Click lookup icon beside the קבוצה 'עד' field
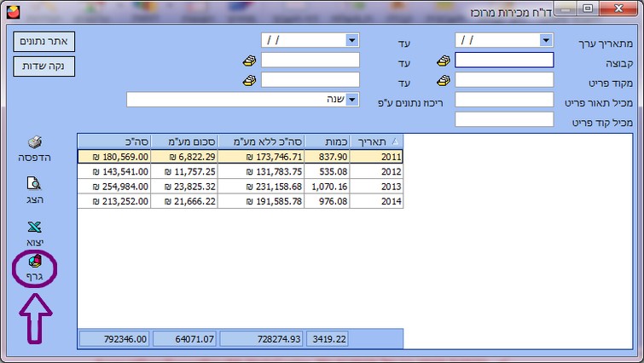Viewport: 644px width, 363px height. [248, 60]
